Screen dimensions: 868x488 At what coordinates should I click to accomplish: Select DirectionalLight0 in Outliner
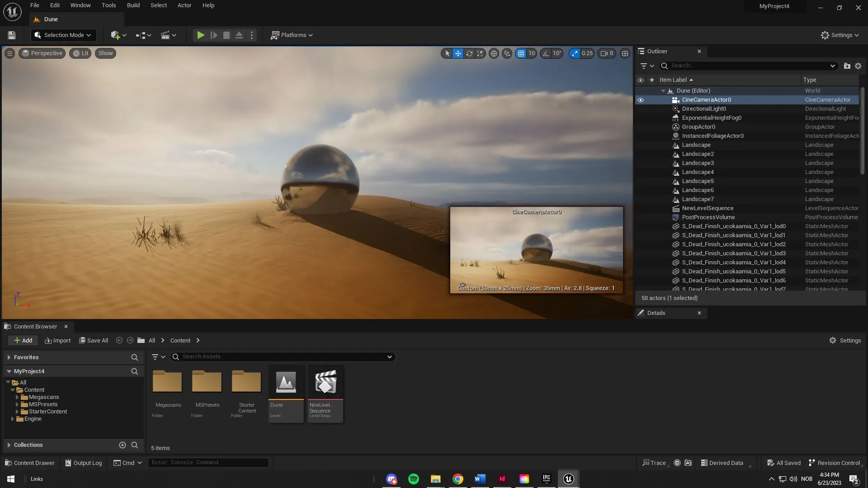coord(704,109)
